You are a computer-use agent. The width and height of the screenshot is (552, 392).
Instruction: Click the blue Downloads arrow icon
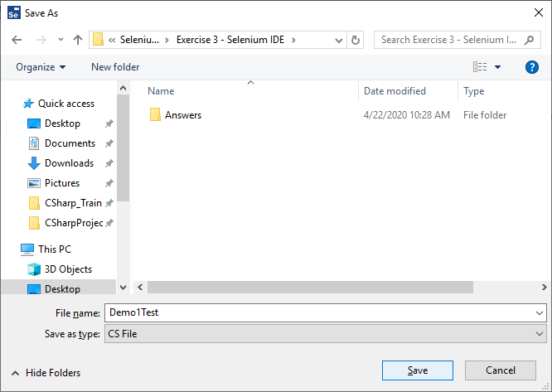click(34, 163)
